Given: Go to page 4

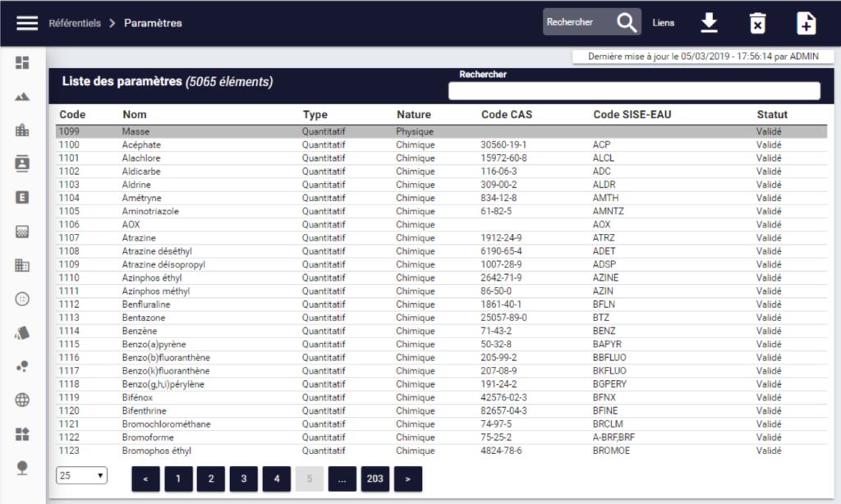Looking at the screenshot, I should pos(277,479).
